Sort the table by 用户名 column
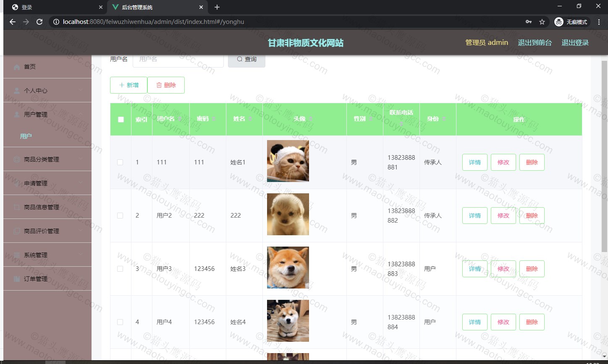 coord(180,119)
